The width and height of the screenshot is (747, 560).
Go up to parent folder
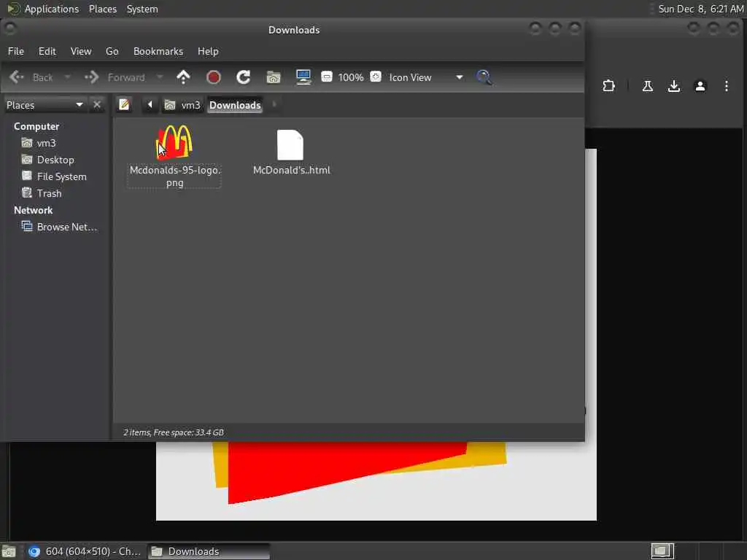pos(183,77)
